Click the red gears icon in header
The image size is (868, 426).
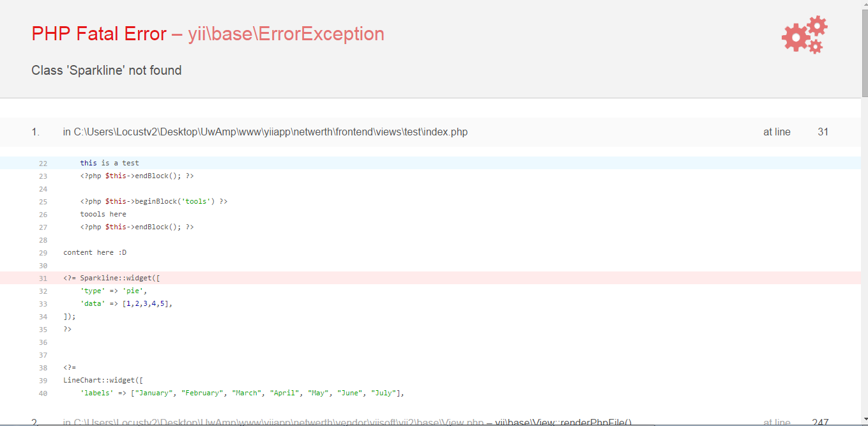click(804, 35)
